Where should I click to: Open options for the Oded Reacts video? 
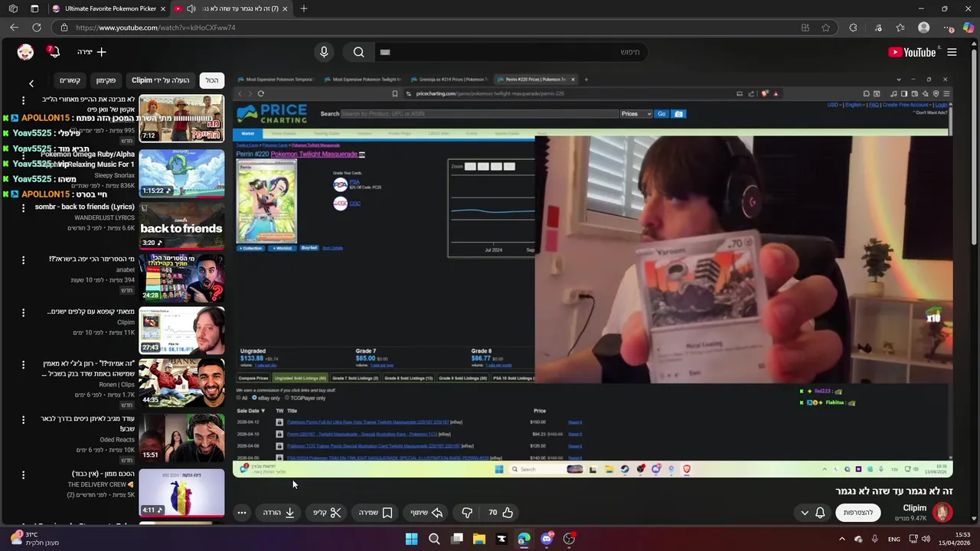click(23, 419)
